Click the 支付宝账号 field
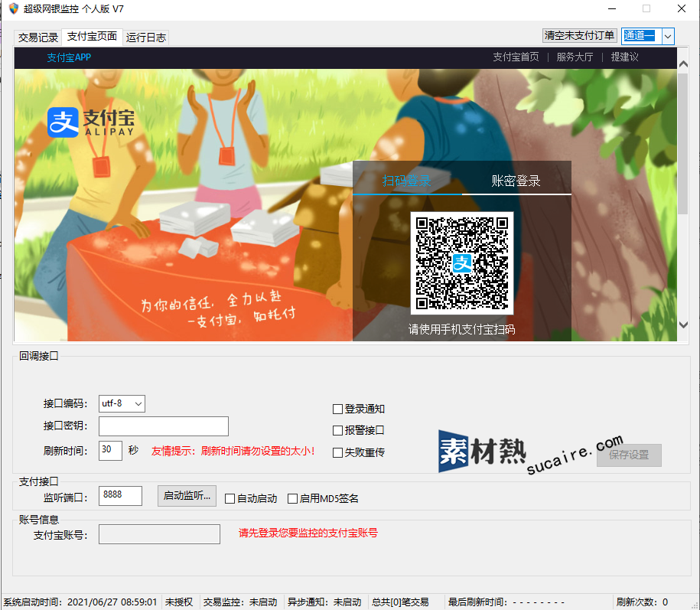Viewport: 700px width, 610px height. pos(159,534)
